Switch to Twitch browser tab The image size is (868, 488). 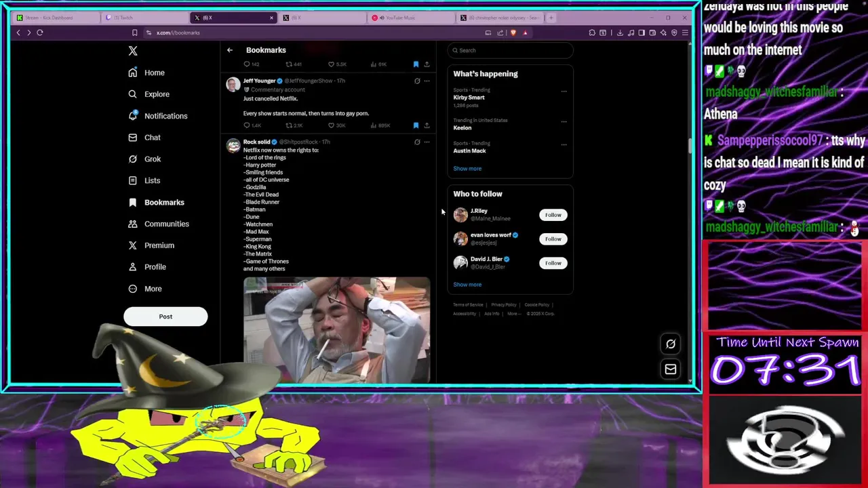pos(146,18)
